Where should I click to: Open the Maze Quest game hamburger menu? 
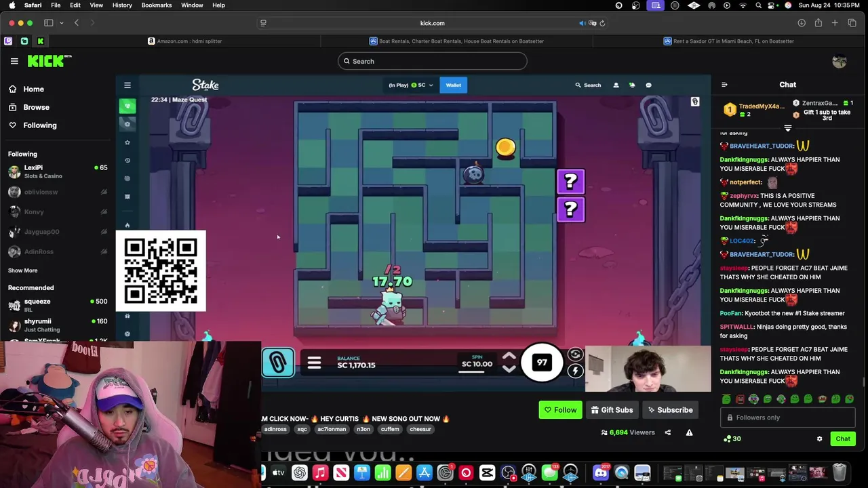[314, 364]
